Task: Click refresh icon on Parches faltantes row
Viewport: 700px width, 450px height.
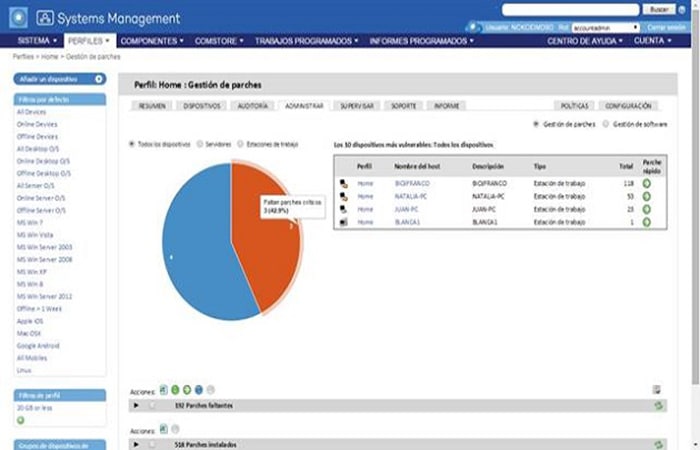Action: click(658, 405)
